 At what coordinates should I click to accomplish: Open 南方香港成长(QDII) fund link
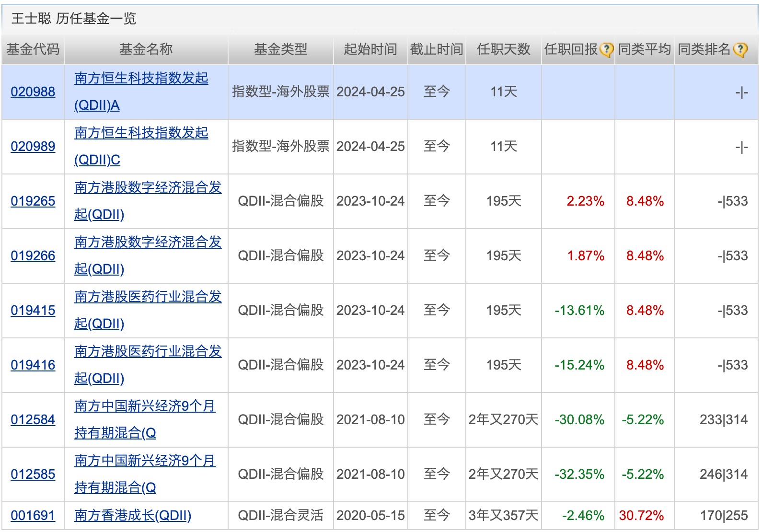click(133, 516)
